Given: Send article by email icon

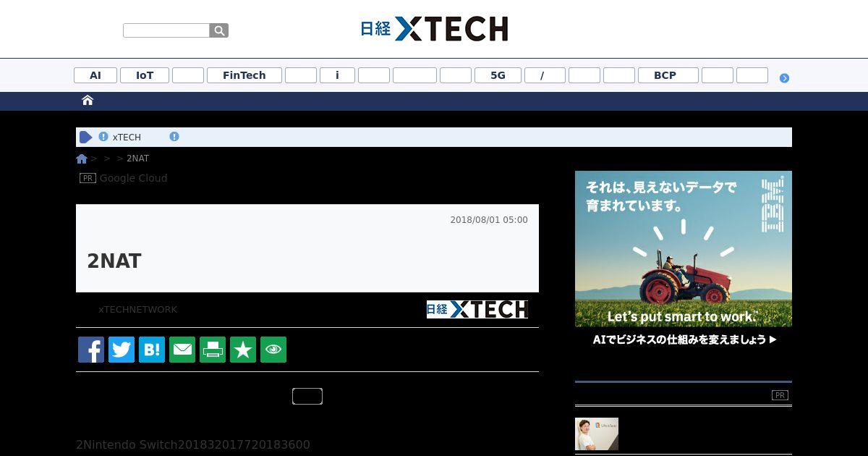Looking at the screenshot, I should pos(182,350).
